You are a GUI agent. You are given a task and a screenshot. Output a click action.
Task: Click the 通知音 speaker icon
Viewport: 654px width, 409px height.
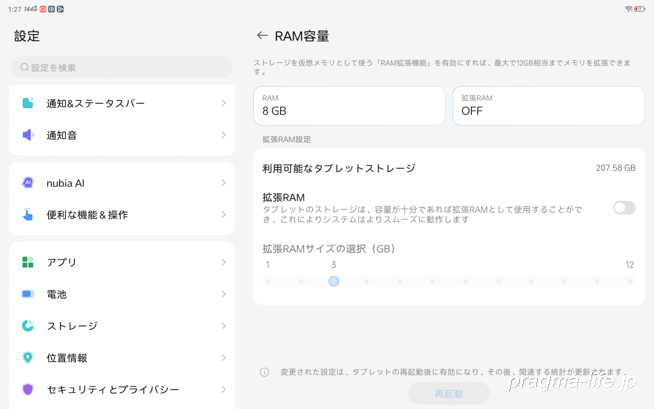coord(28,135)
